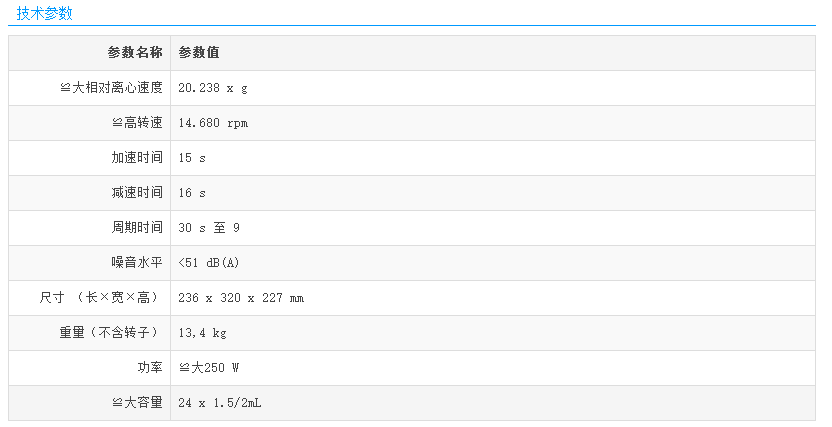Select the 减速时间 row label
Viewport: 832px width, 427px height.
tap(137, 193)
